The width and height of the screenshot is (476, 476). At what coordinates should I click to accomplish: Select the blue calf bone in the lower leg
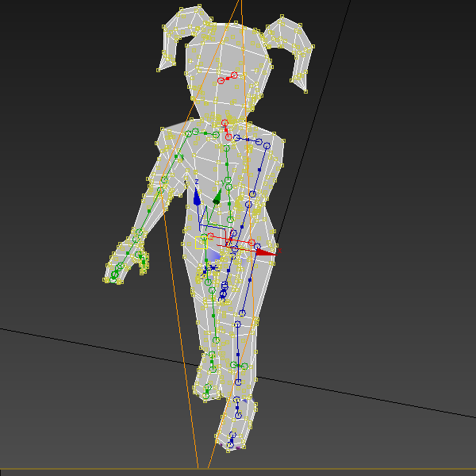tap(238, 354)
